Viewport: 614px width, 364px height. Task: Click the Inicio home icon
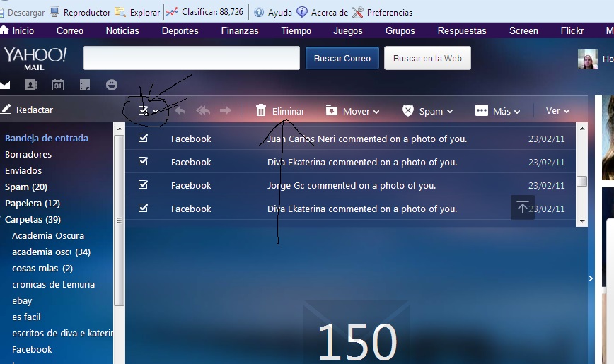[4, 30]
